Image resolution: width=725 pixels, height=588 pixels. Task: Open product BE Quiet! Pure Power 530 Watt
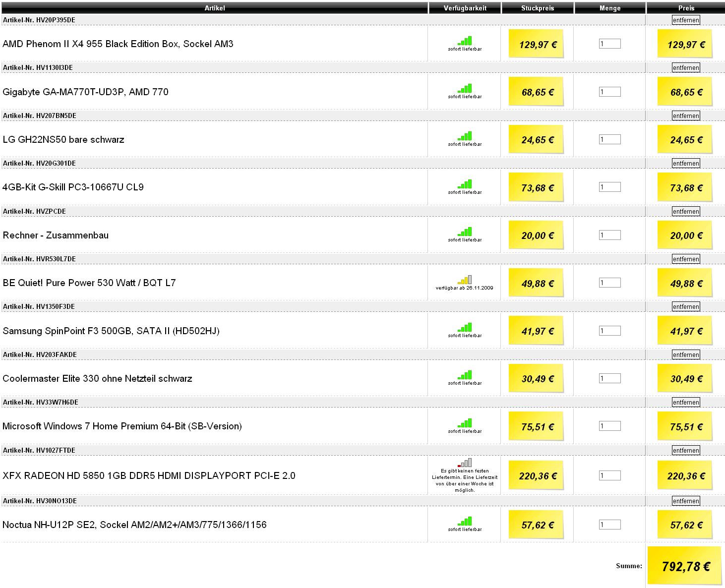(89, 283)
